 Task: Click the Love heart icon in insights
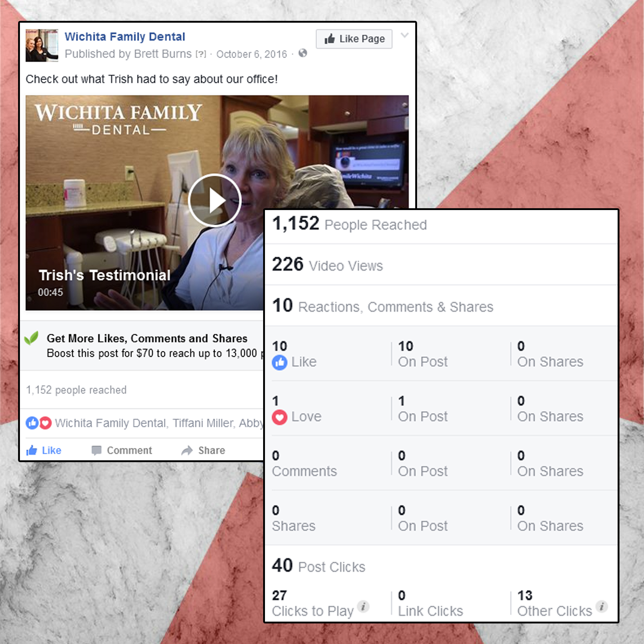[280, 417]
